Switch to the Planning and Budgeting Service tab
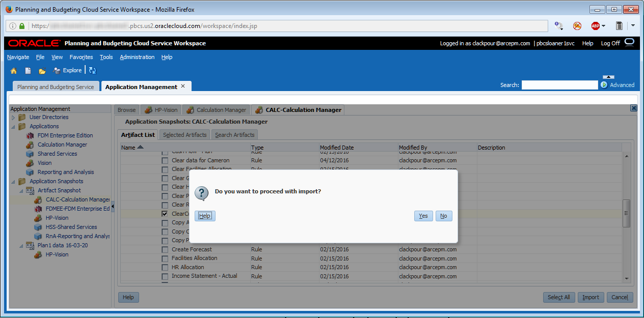This screenshot has width=644, height=318. (56, 87)
